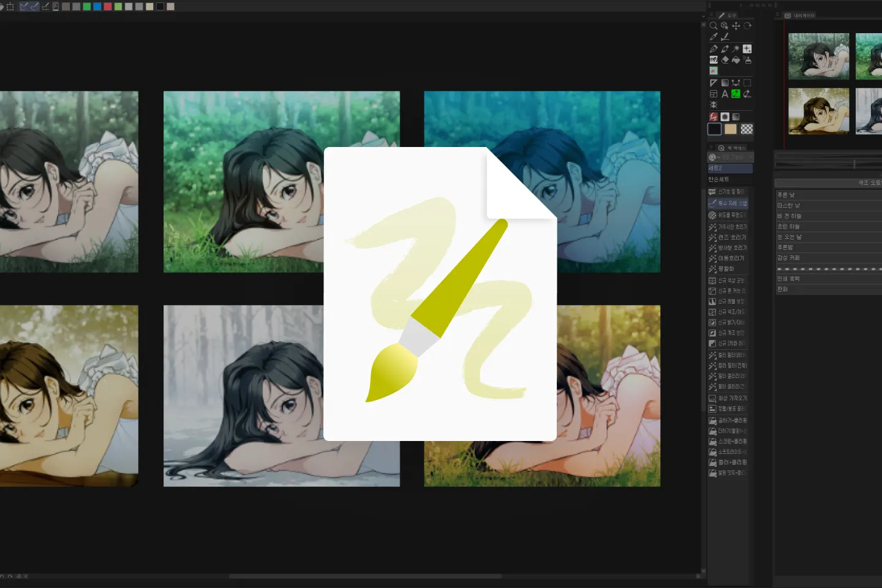
Task: Select the '푸른 낮' auto action
Action: (x=828, y=195)
